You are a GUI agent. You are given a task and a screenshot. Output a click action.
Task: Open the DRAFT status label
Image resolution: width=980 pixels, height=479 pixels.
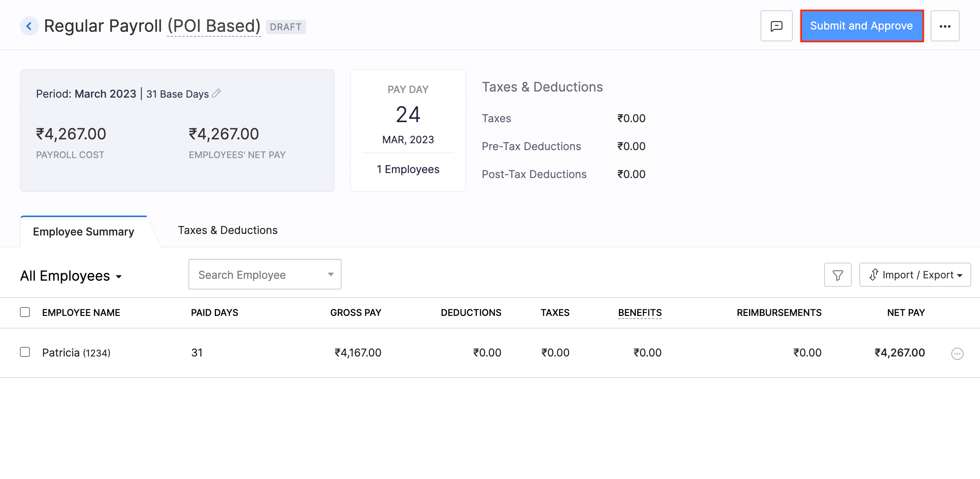coord(286,26)
